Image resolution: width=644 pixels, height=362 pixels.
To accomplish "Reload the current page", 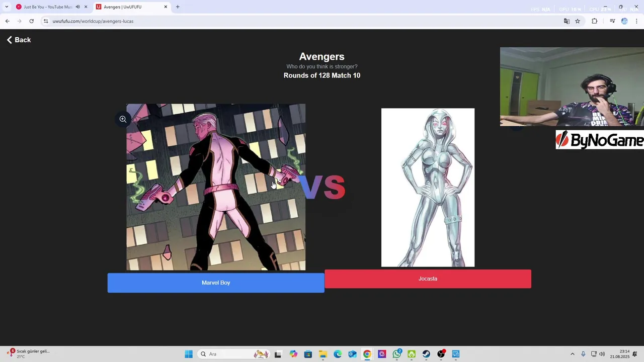I will tap(31, 21).
